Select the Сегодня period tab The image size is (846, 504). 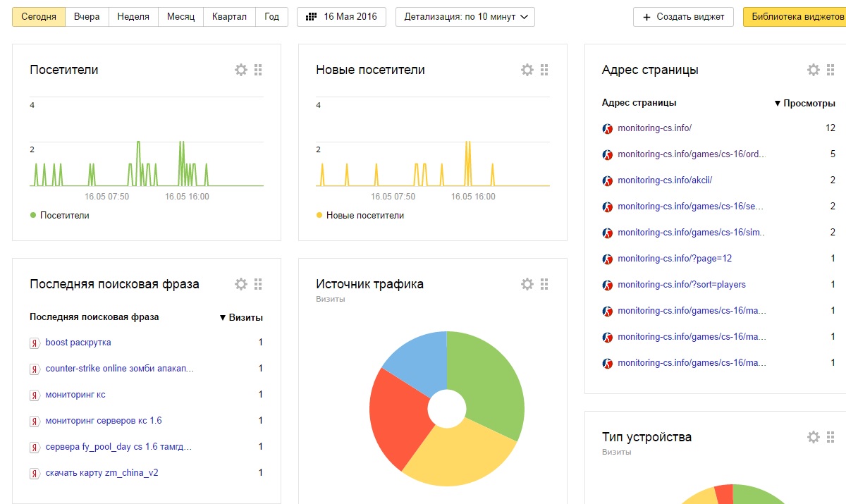[39, 17]
